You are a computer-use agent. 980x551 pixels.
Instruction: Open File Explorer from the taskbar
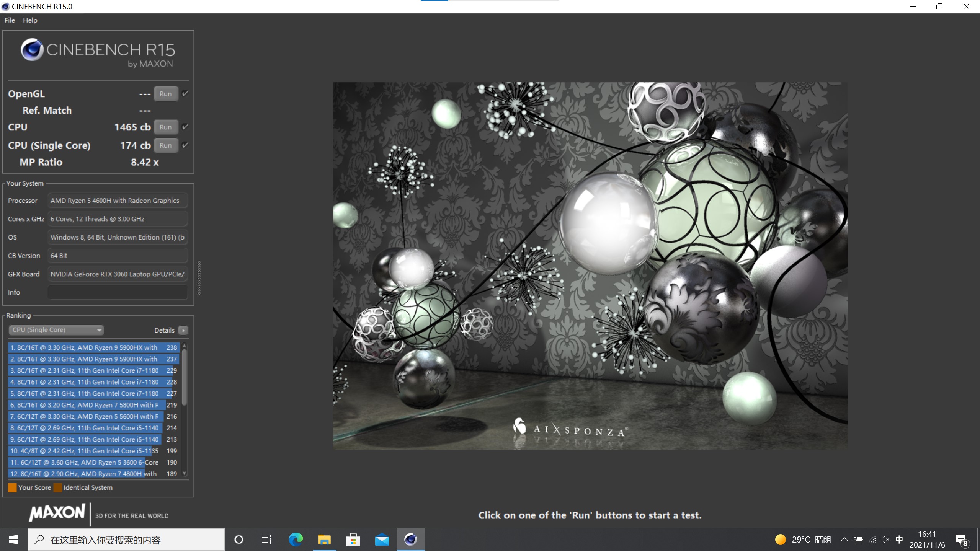[x=324, y=540]
